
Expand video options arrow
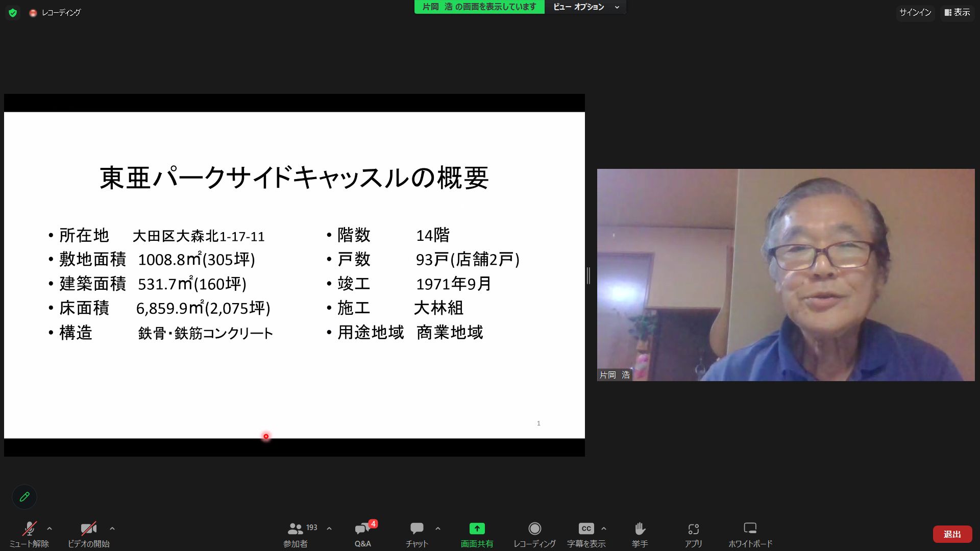pos(112,529)
